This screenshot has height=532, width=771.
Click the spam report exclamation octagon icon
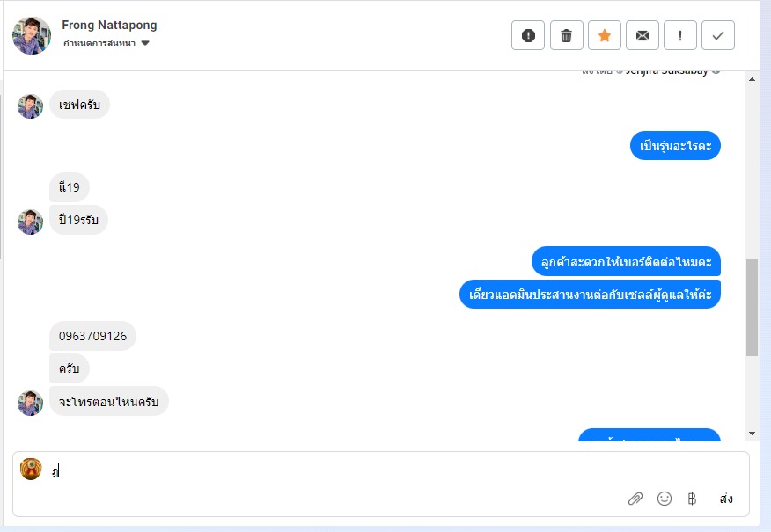pos(527,35)
